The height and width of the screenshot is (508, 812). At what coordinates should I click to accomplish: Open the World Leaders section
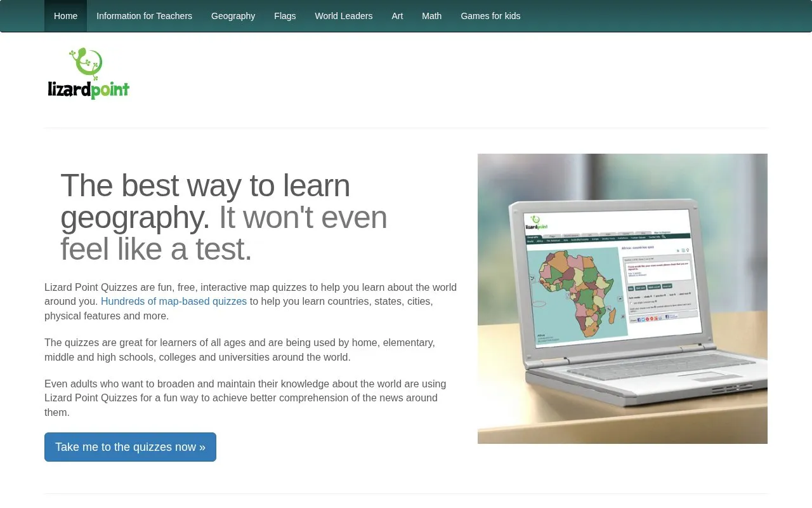(343, 16)
